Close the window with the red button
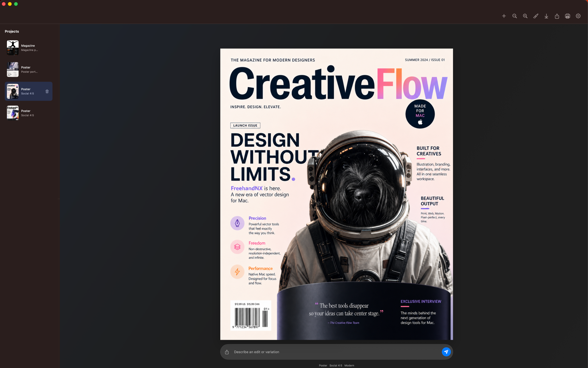Image resolution: width=588 pixels, height=368 pixels. click(4, 4)
